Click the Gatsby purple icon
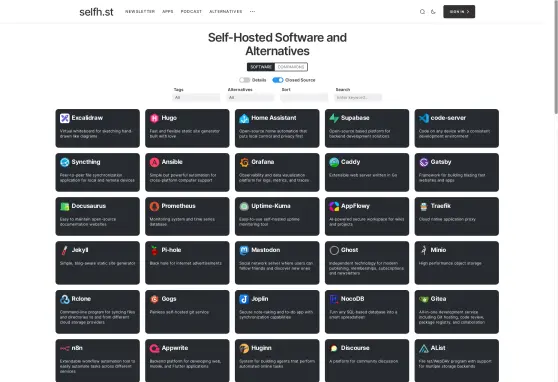Image resolution: width=558 pixels, height=382 pixels. pos(423,162)
